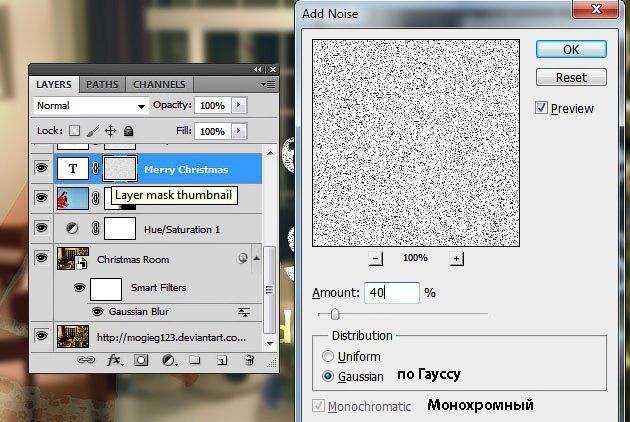The height and width of the screenshot is (422, 630).
Task: Open the layer style fx menu
Action: 113,360
